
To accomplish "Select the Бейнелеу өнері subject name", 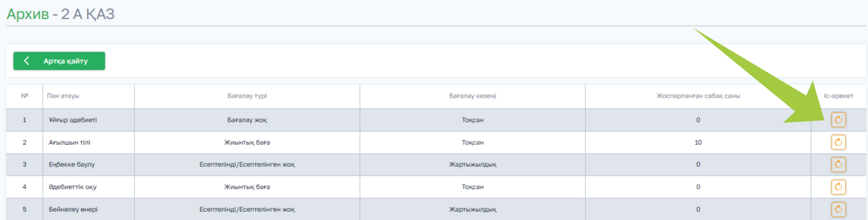I will [x=73, y=210].
